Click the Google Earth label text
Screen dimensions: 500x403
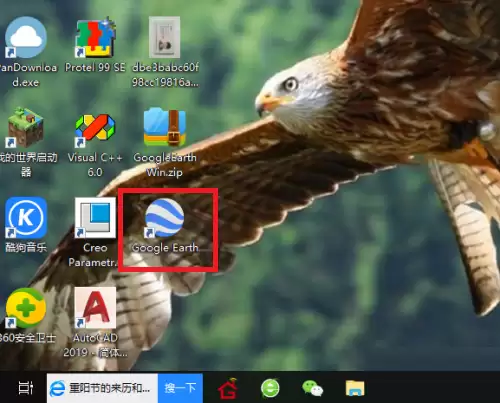165,248
